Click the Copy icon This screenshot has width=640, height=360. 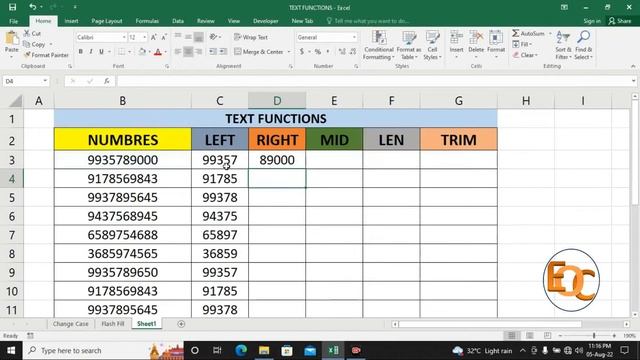click(27, 44)
